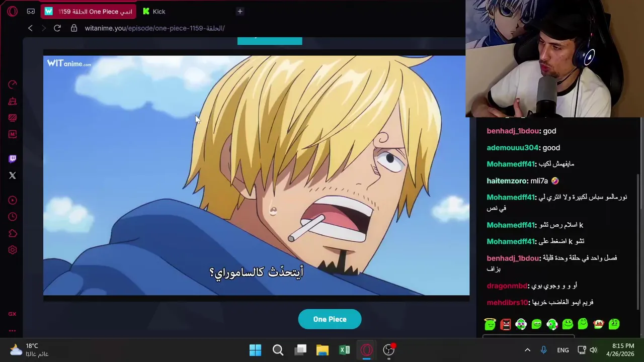
Task: Send the green halo emote in chat
Action: coord(490,324)
